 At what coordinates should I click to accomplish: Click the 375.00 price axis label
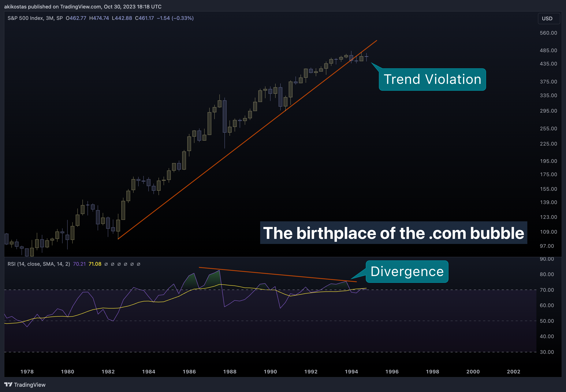548,82
